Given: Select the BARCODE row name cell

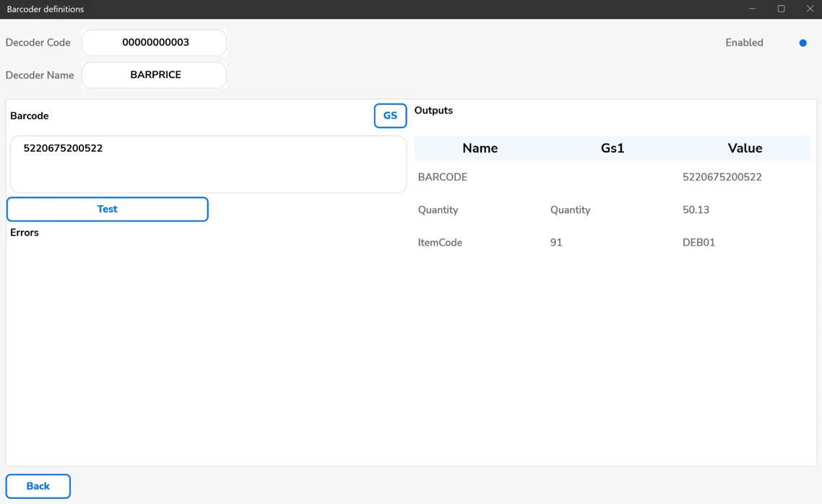Looking at the screenshot, I should click(443, 177).
